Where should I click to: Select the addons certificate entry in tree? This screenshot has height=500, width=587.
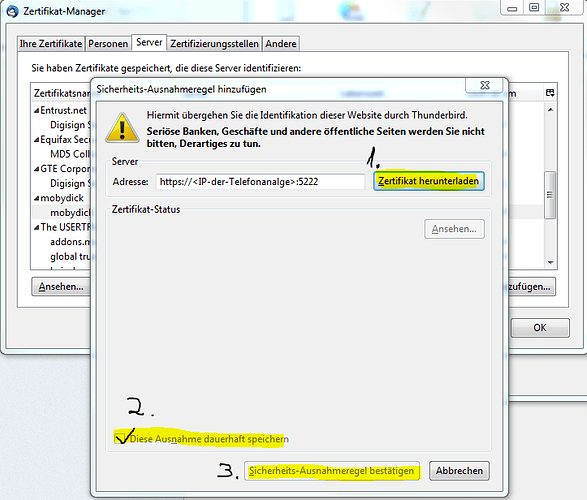[x=70, y=242]
